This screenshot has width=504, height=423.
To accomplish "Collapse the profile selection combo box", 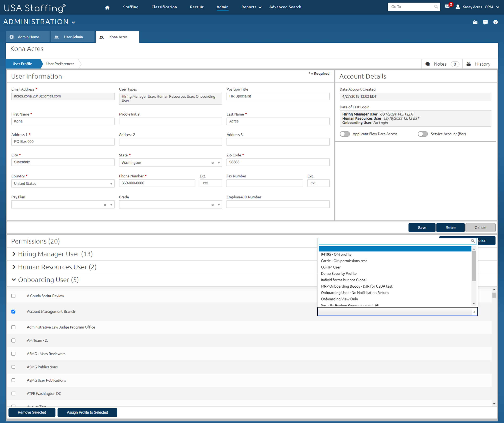I will tap(397, 312).
